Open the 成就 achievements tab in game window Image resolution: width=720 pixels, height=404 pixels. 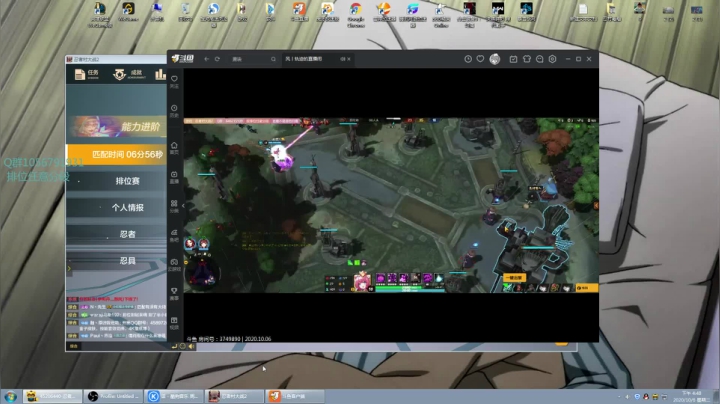click(x=129, y=74)
